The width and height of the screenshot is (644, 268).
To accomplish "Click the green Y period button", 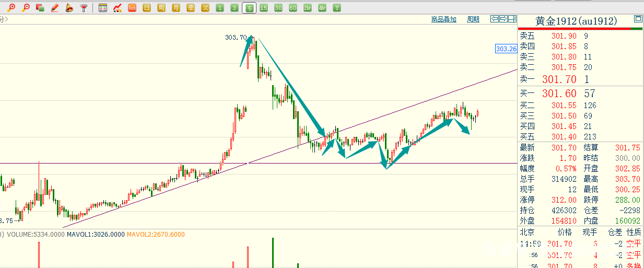I will (337, 8).
